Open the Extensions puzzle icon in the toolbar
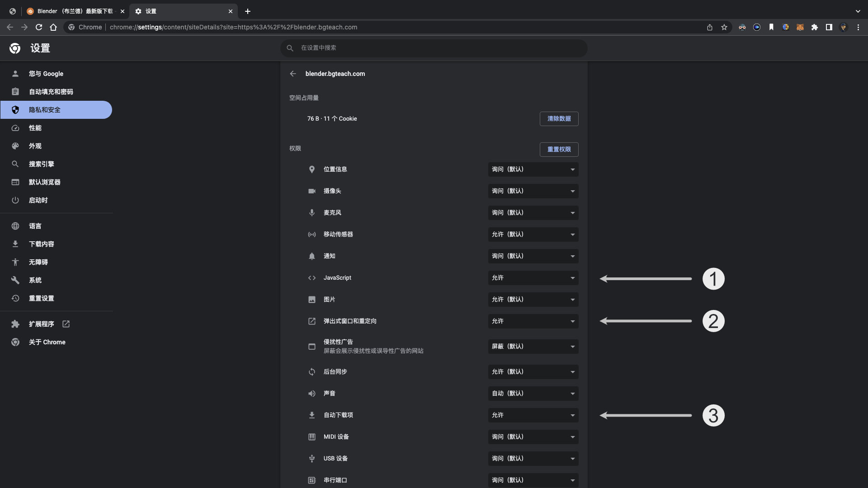Screen dimensions: 868x488 point(815,27)
